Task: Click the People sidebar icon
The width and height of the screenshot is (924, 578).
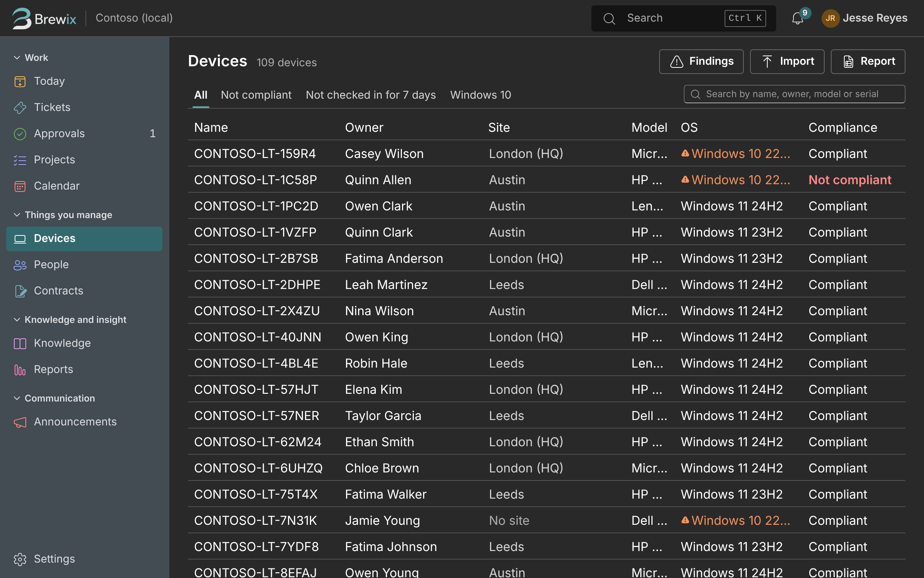Action: point(20,265)
